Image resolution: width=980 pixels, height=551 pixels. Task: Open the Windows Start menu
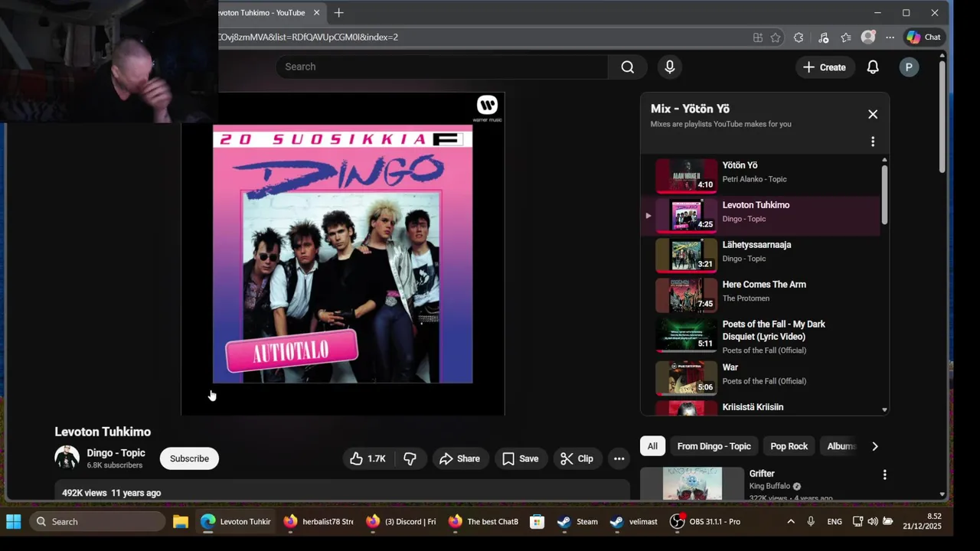14,522
